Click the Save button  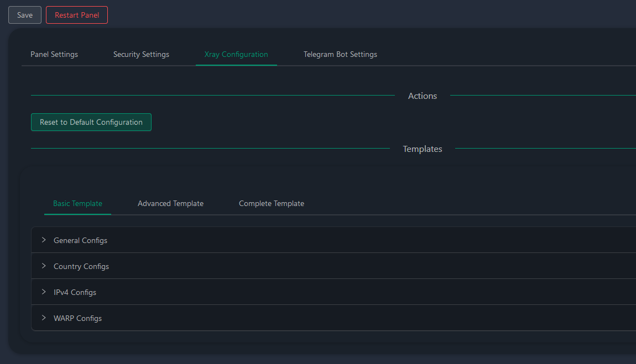25,15
